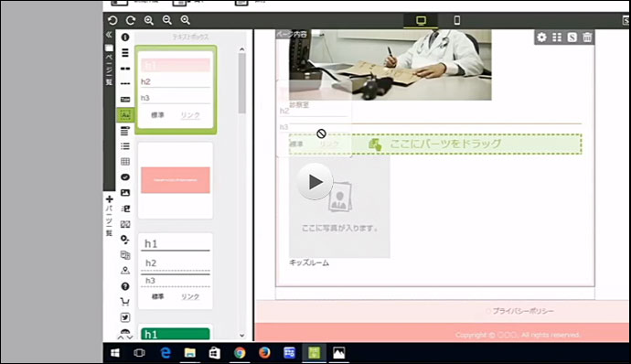Select the title label parts icon
The width and height of the screenshot is (631, 364).
(x=125, y=100)
